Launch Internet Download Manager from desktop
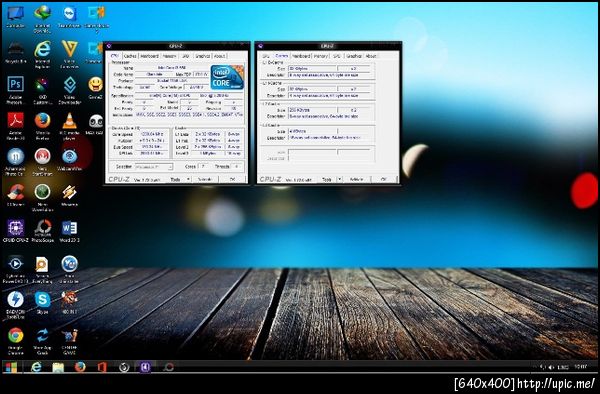Screen dimensions: 600x394 point(42,18)
